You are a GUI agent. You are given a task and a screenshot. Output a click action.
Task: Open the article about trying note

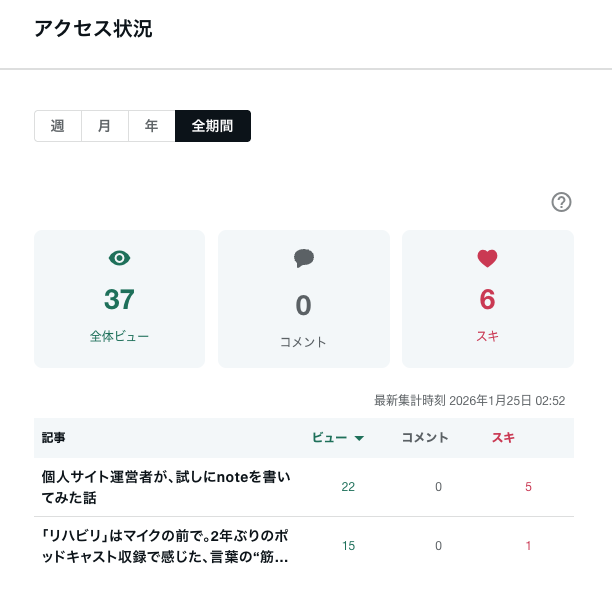166,487
